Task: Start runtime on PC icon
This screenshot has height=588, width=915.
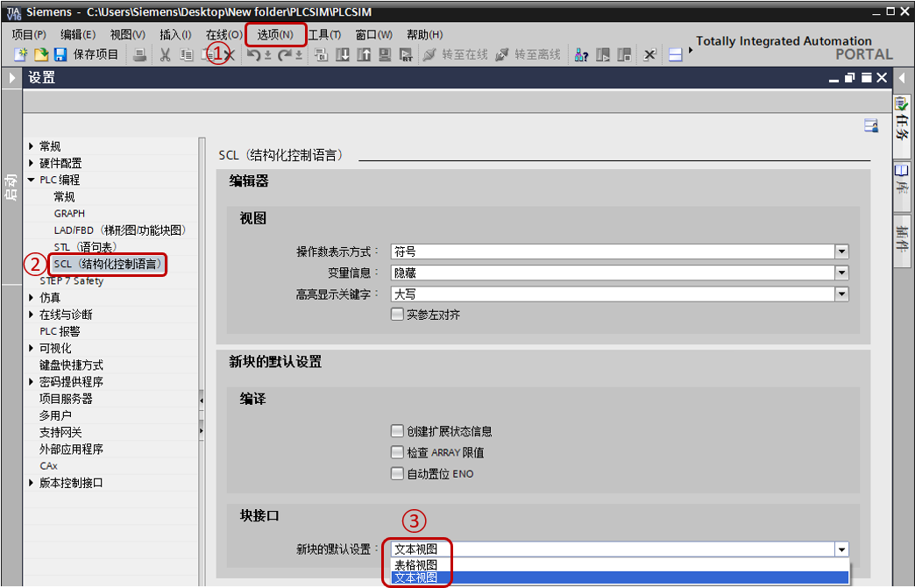Action: pos(406,55)
